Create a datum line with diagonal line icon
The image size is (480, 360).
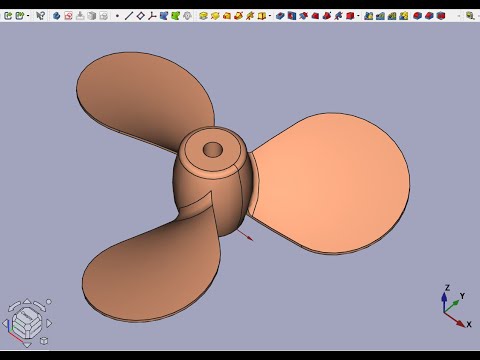[129, 15]
